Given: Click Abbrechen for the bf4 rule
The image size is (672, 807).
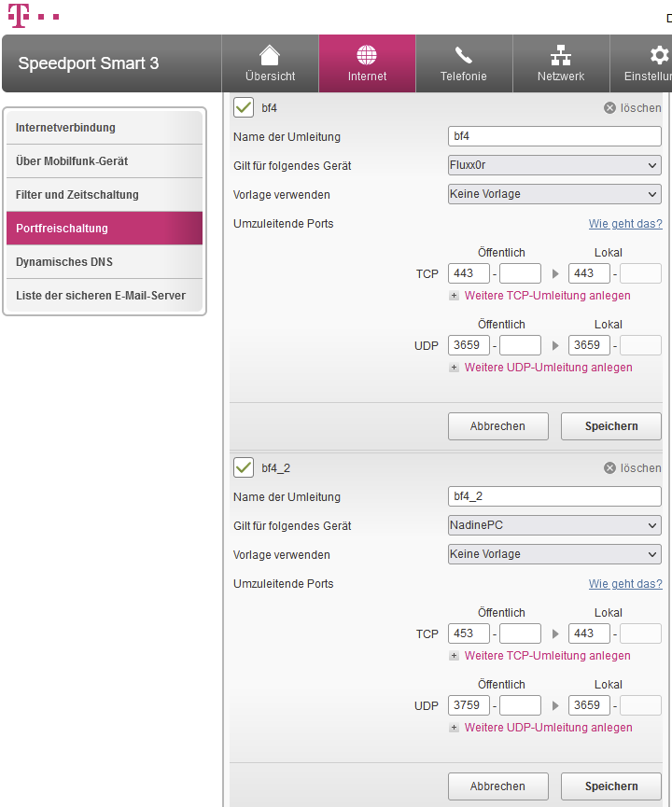Looking at the screenshot, I should tap(498, 426).
